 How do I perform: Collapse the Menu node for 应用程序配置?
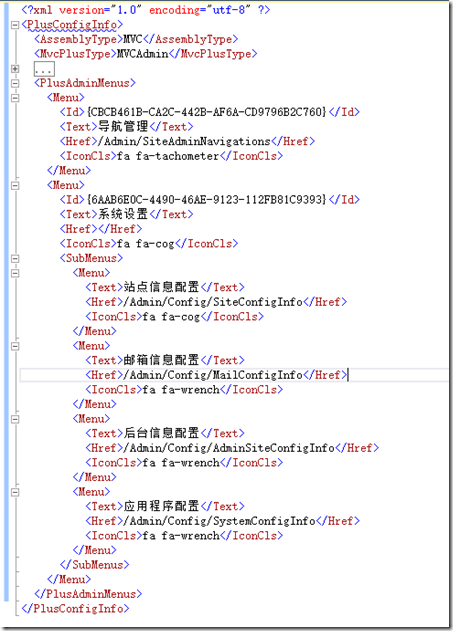coord(15,492)
